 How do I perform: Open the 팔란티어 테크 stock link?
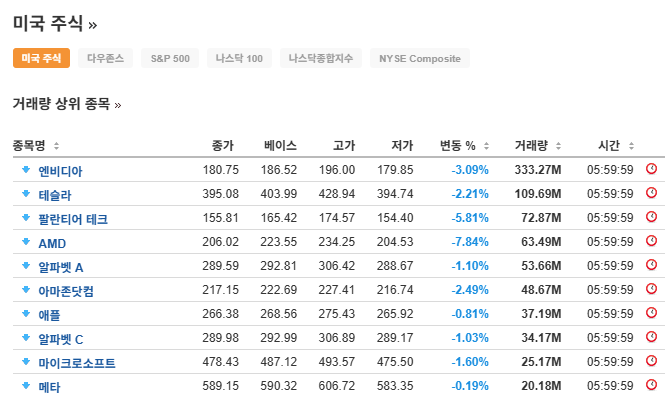[73, 219]
